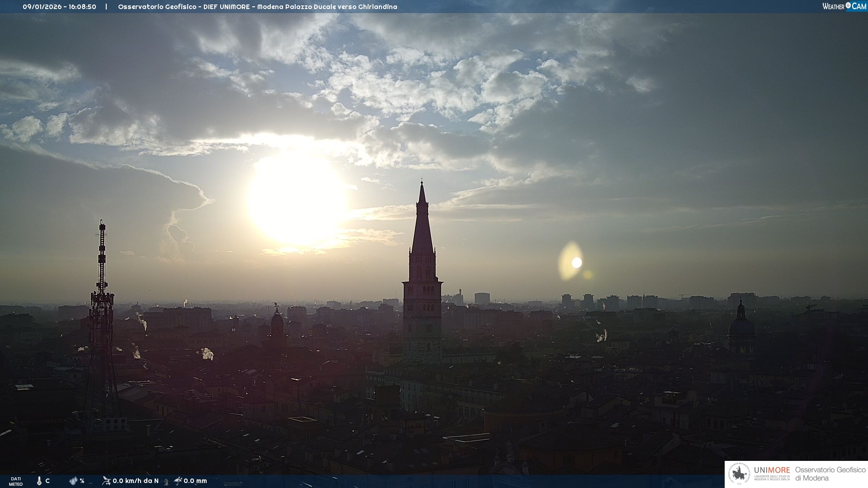The image size is (868, 488).
Task: Click the rain umbrella precipitation icon
Action: pyautogui.click(x=178, y=481)
